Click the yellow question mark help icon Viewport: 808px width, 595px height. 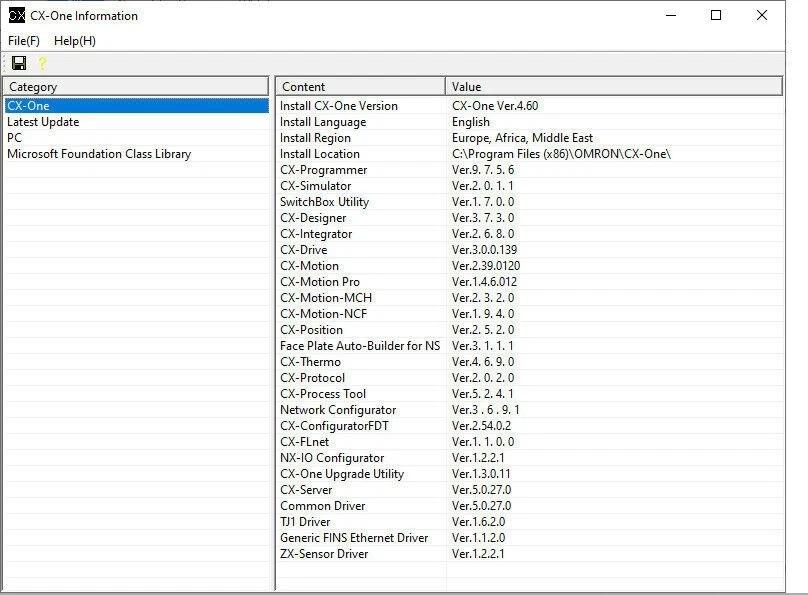click(42, 63)
